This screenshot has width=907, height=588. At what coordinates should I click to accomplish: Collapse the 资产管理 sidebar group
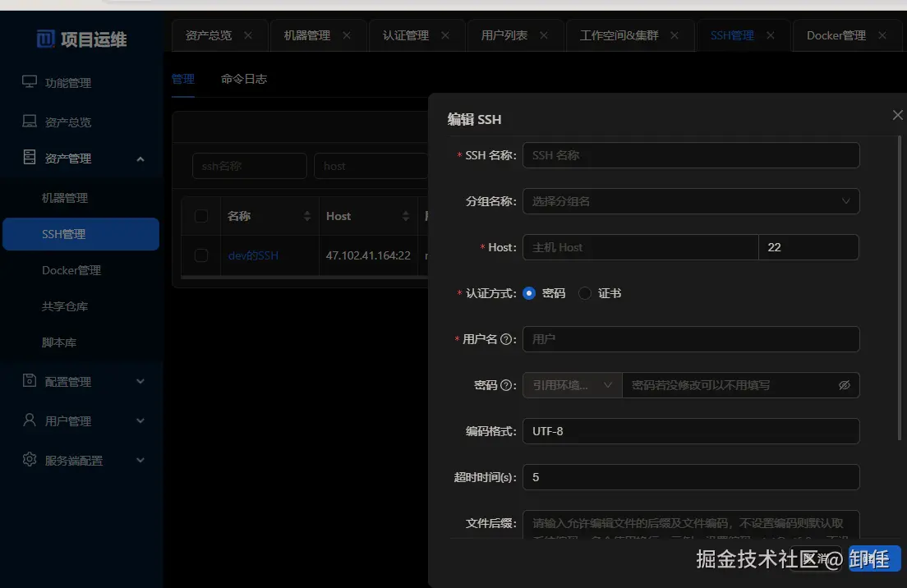140,158
